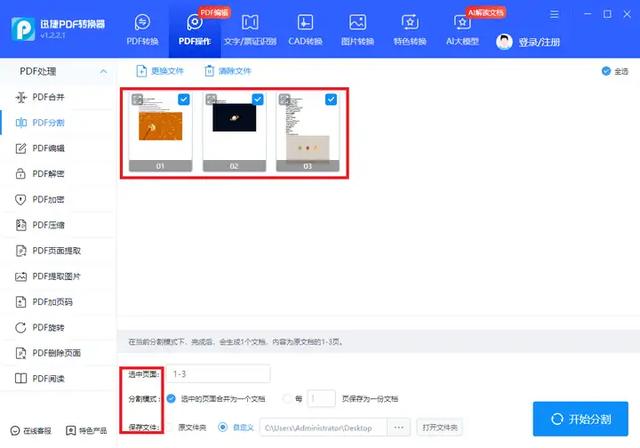Open the CAD转换 module
Screen dimensions: 640x448
tap(305, 30)
